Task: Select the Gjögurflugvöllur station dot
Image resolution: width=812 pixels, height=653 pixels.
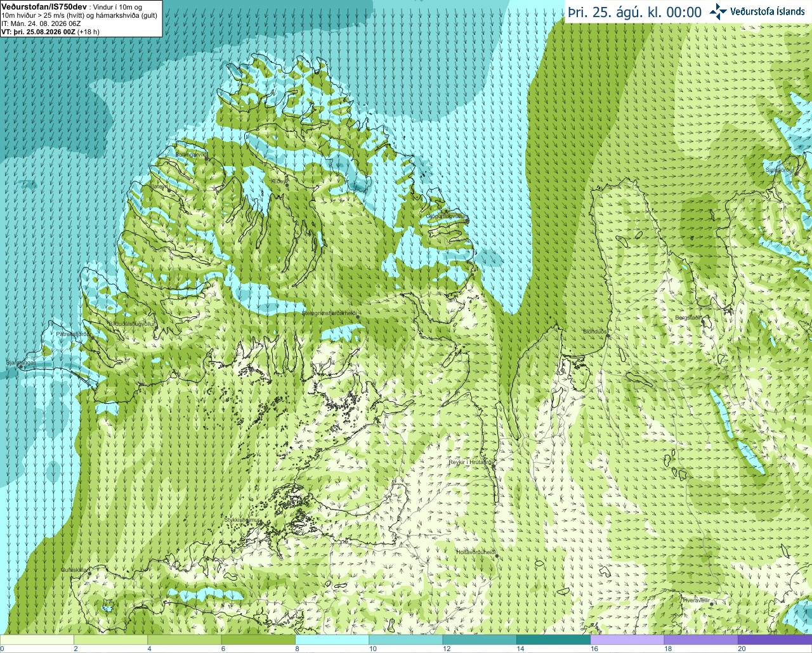Action: pos(466,221)
